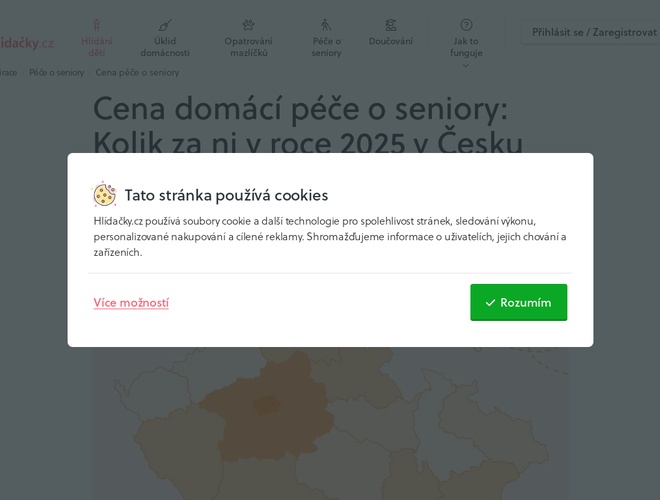Click the Doučování graduate icon
This screenshot has width=660, height=500.
point(391,25)
